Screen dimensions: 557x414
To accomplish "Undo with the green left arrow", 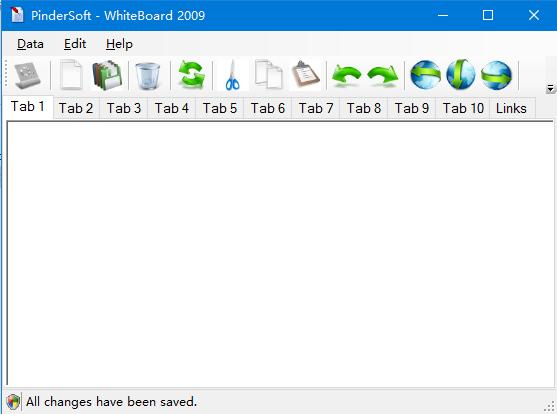I will coord(346,75).
